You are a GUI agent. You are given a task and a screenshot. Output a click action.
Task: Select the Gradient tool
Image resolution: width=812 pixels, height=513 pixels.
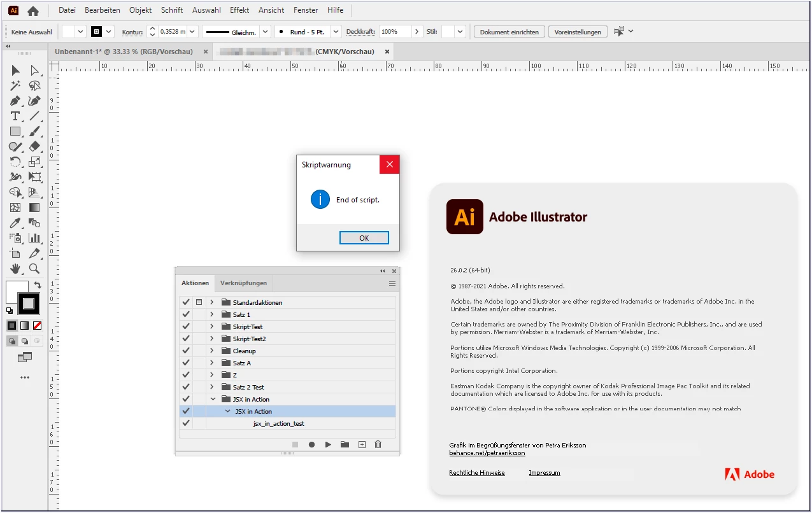coord(34,207)
